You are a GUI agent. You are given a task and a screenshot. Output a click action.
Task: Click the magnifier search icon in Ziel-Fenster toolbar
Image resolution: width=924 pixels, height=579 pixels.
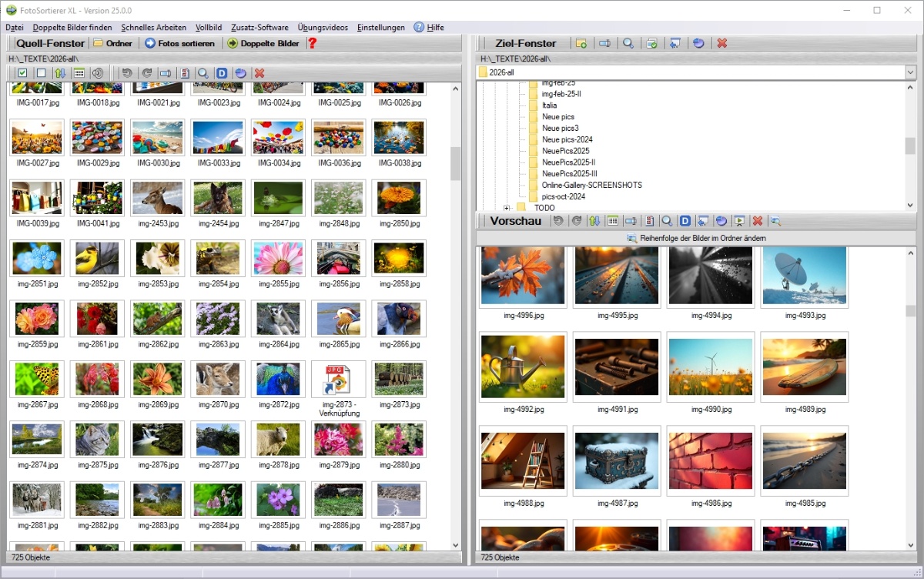[x=628, y=43]
